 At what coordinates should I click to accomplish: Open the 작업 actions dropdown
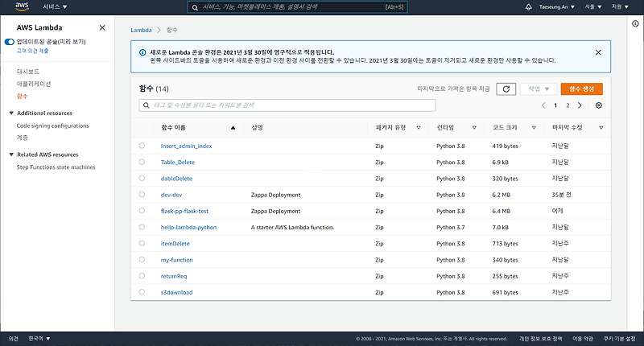[x=539, y=89]
